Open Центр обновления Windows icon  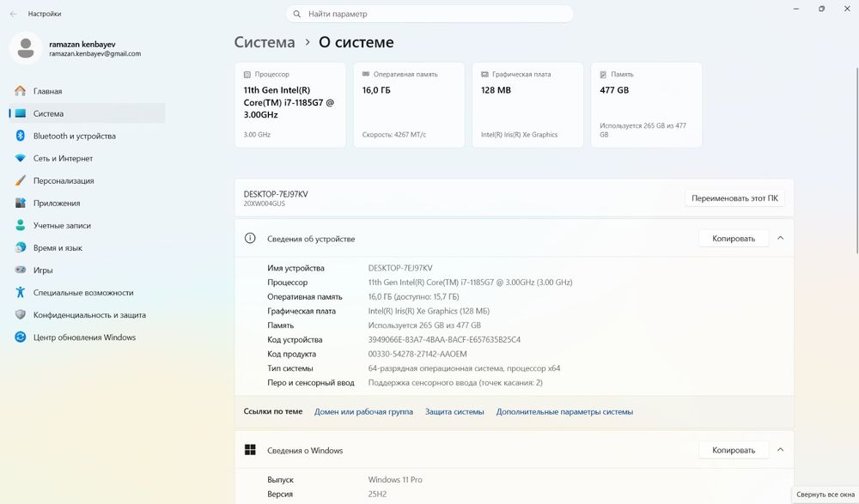21,337
